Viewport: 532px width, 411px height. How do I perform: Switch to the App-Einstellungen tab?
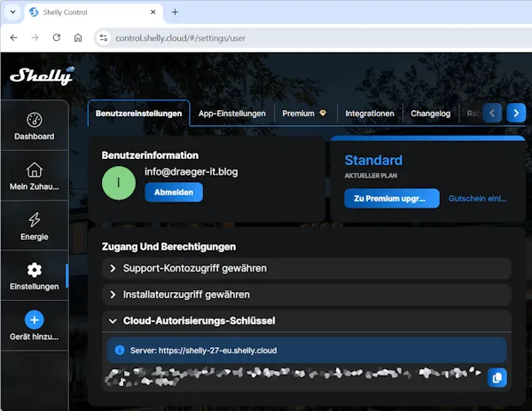tap(231, 114)
